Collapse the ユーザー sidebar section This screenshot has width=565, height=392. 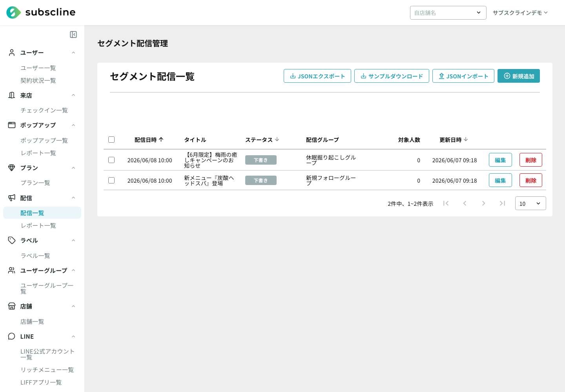pyautogui.click(x=73, y=53)
